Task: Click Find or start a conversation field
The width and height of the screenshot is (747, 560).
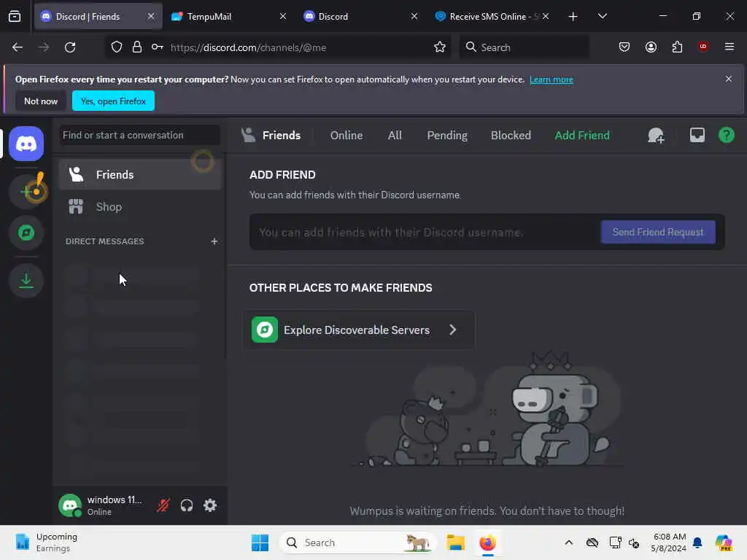Action: coord(139,135)
